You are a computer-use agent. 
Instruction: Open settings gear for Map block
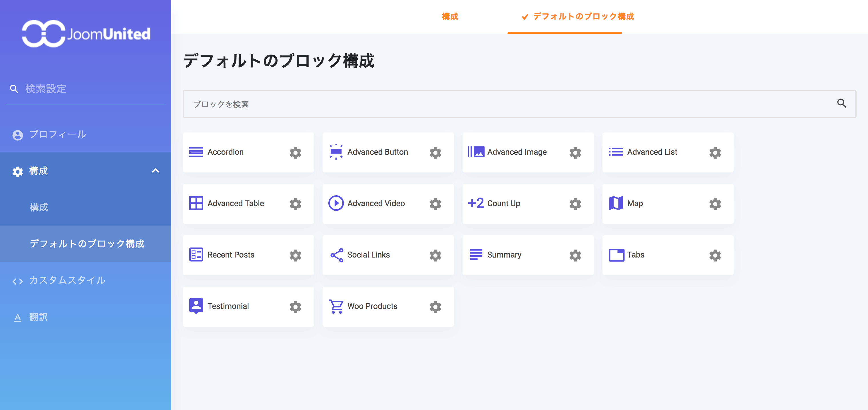[715, 204]
